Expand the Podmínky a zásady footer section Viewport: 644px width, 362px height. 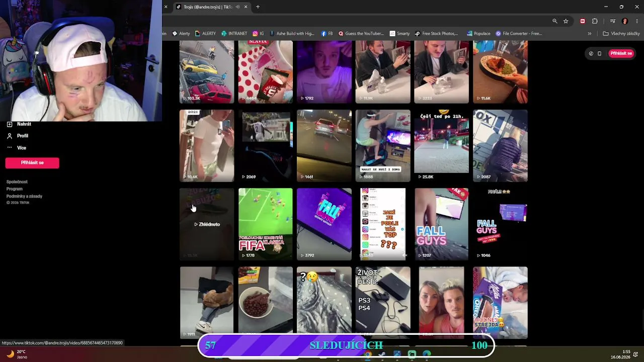tap(24, 196)
